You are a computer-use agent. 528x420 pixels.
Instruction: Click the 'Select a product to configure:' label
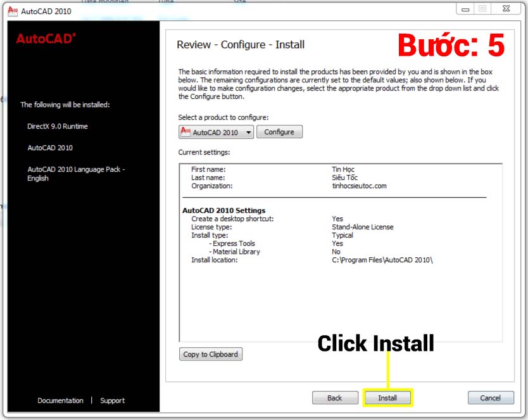coord(223,117)
